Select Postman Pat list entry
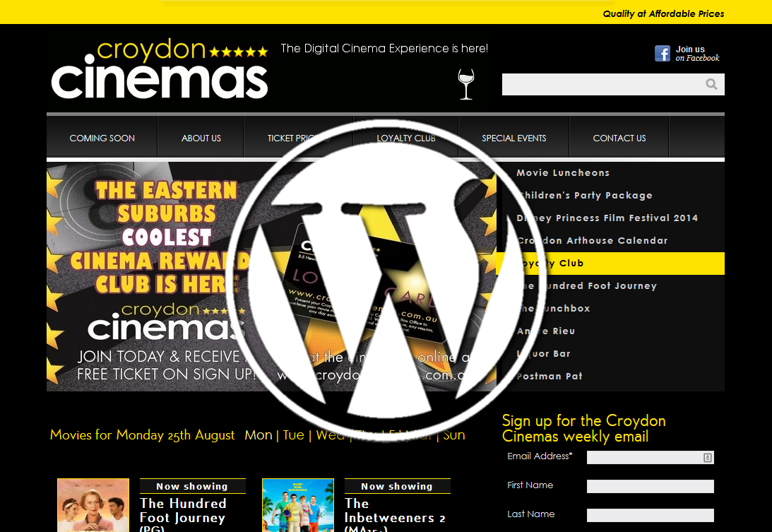Screen dimensions: 772x532 610,377
